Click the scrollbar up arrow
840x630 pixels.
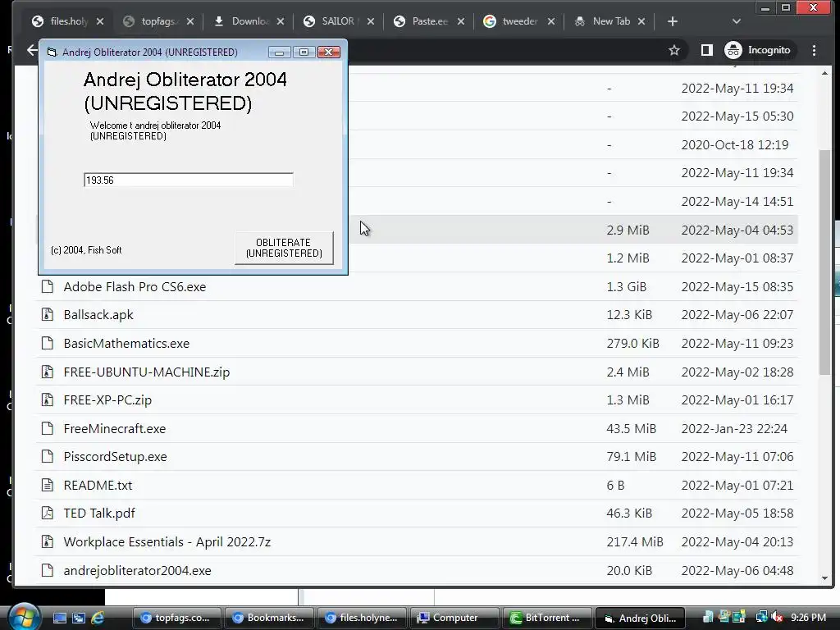(824, 73)
